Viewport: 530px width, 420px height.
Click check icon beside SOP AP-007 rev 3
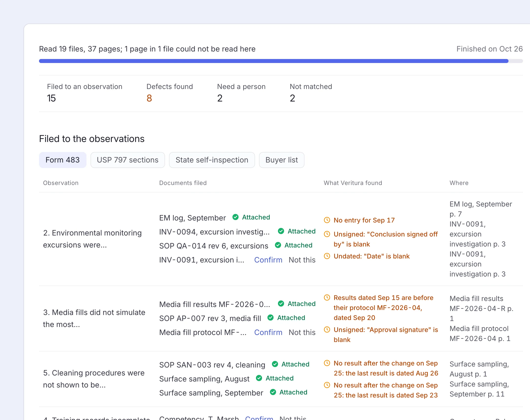(x=270, y=318)
